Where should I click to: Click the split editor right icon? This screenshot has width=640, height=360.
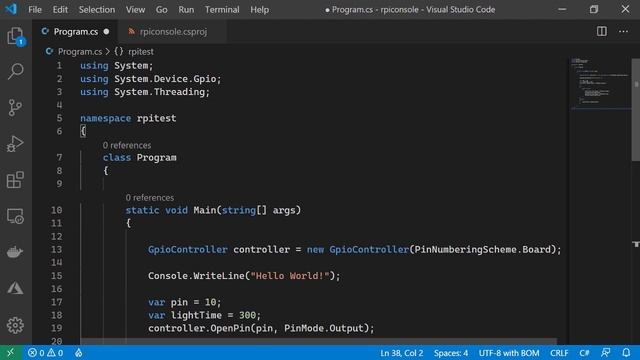coord(602,31)
